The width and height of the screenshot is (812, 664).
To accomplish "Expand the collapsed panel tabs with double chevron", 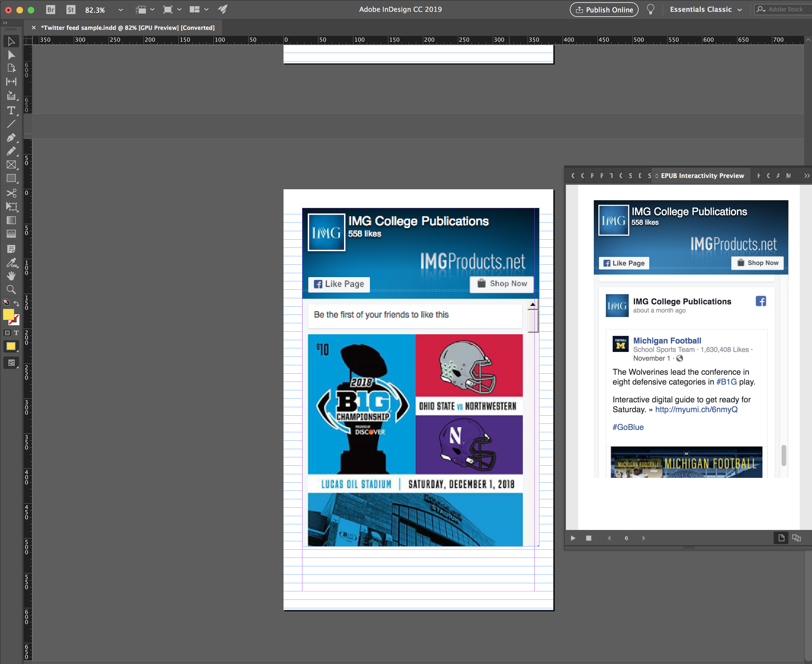I will click(x=806, y=175).
